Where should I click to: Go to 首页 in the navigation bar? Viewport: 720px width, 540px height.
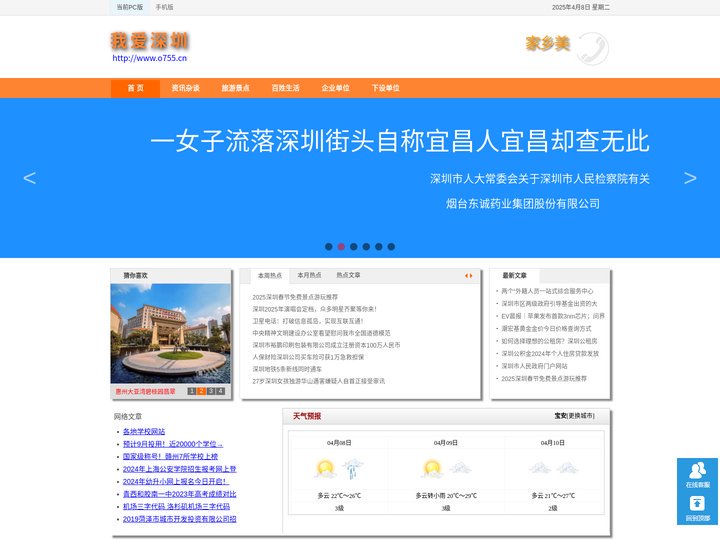pyautogui.click(x=135, y=88)
